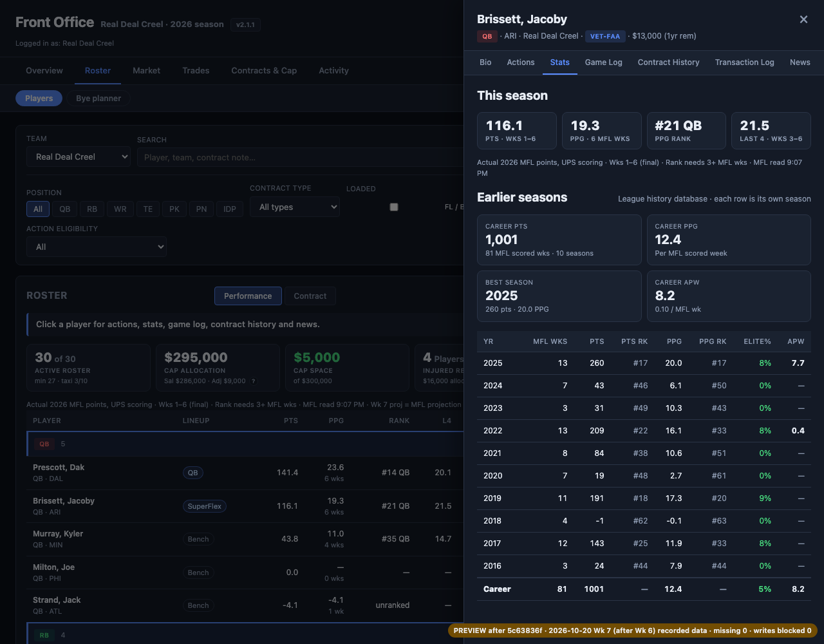Screen dimensions: 824x644
Task: Filter roster by QB position
Action: pos(65,209)
